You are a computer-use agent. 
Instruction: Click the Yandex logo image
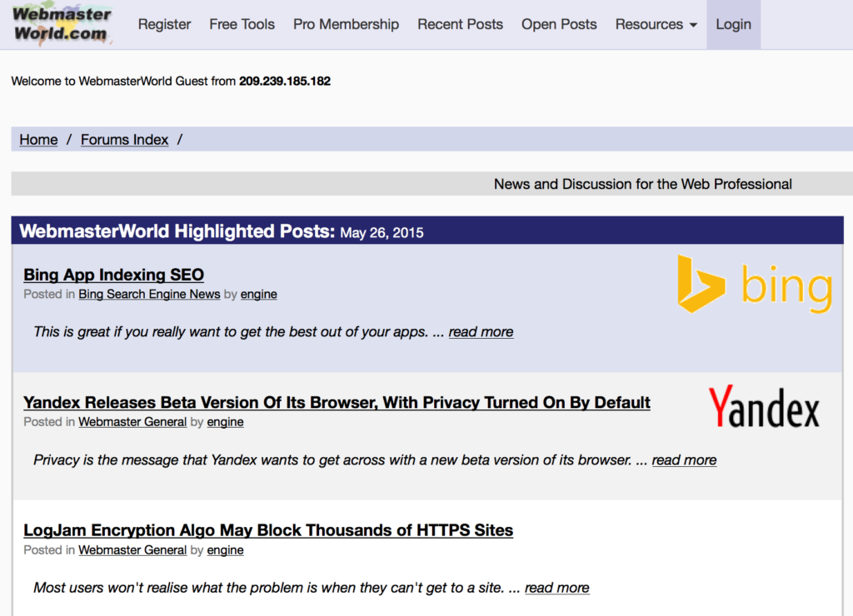point(764,407)
